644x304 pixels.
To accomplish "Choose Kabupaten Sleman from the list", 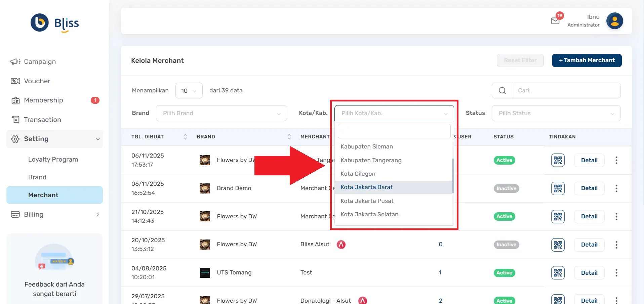I will (367, 146).
